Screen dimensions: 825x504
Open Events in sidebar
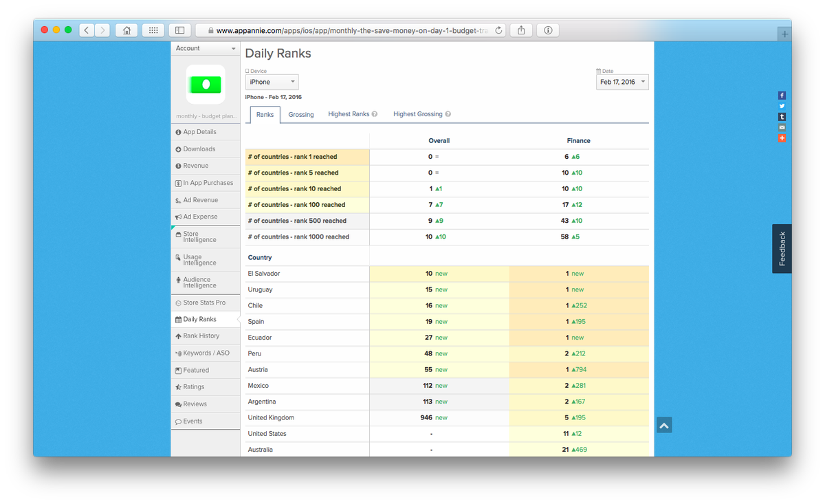point(206,421)
